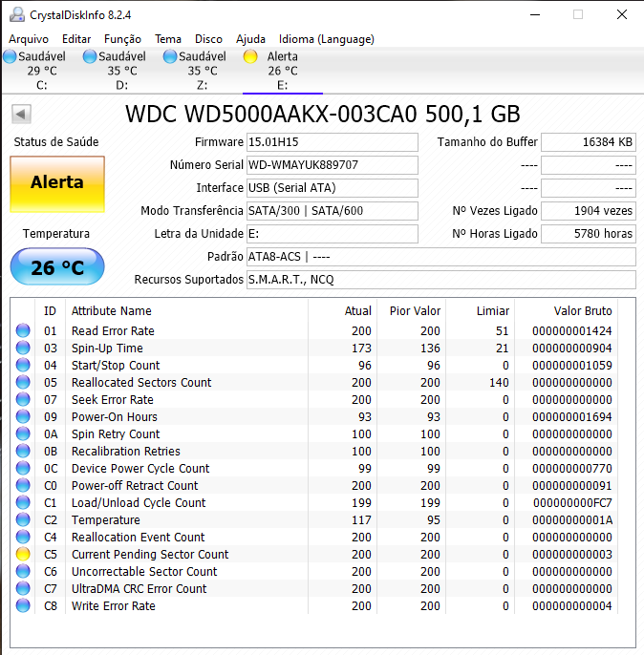The image size is (644, 655).
Task: Select the Write Error Rate row text
Action: [114, 605]
